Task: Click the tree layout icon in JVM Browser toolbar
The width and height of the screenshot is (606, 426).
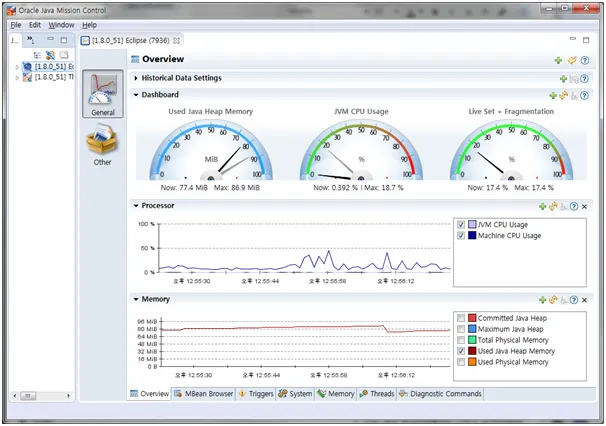Action: [37, 55]
